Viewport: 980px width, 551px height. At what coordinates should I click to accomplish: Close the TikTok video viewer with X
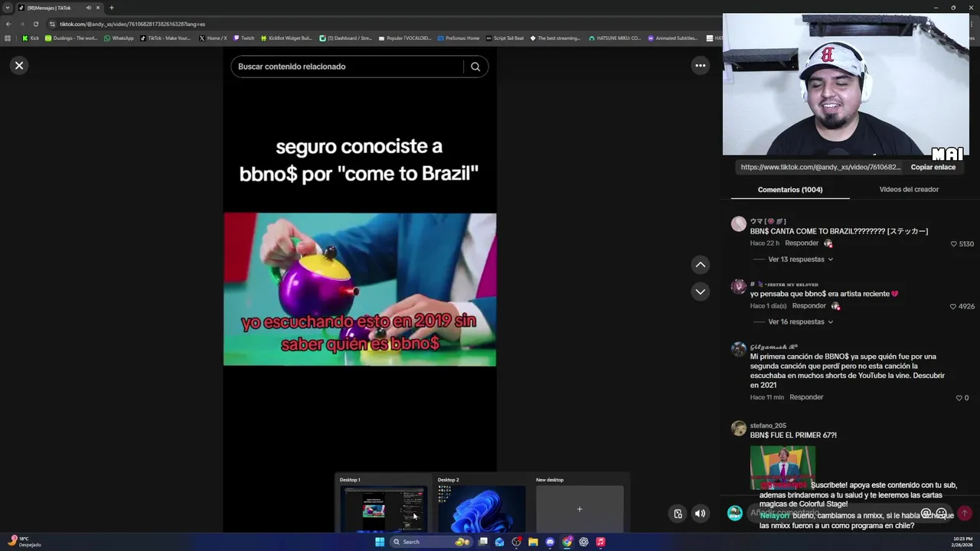pyautogui.click(x=19, y=66)
